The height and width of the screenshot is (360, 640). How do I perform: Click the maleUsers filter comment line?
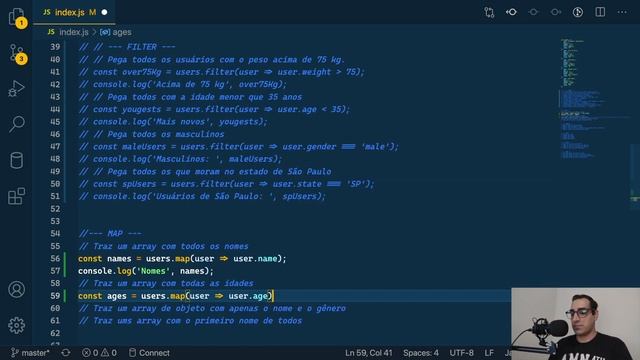(238, 147)
